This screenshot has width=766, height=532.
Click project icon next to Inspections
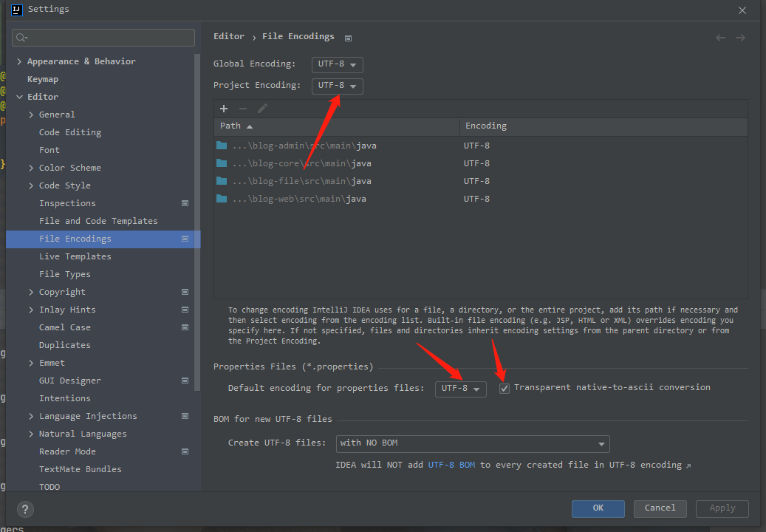click(185, 203)
